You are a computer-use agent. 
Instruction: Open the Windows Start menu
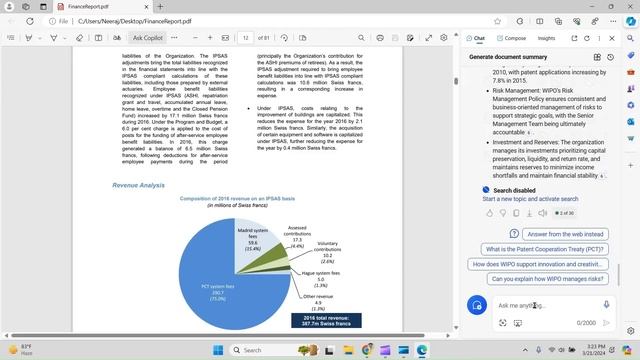(218, 350)
